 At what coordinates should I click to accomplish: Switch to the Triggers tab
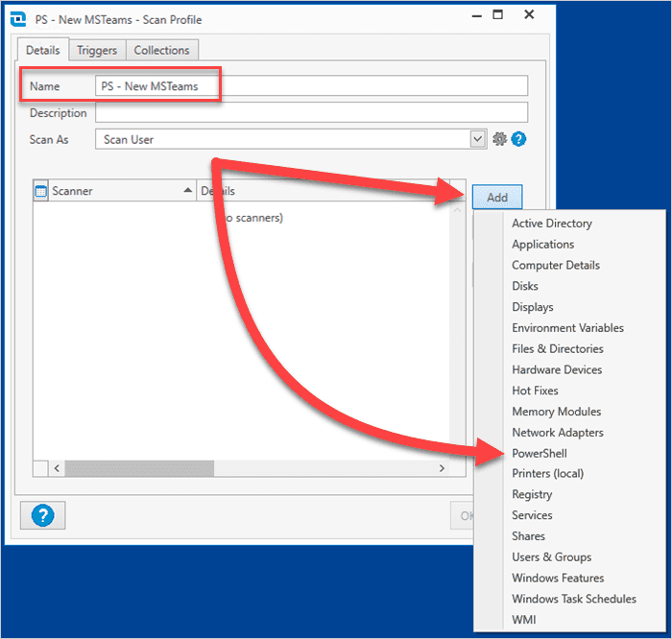point(97,50)
